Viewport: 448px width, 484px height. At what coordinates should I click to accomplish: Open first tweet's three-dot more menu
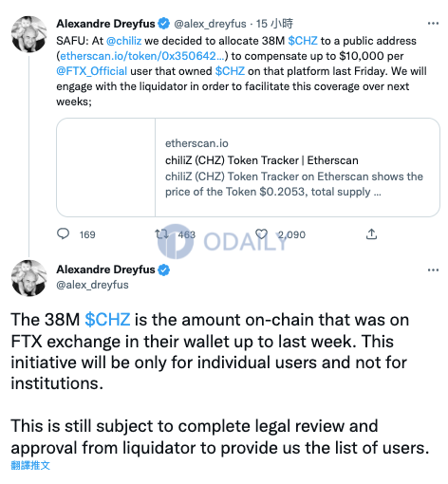433,24
